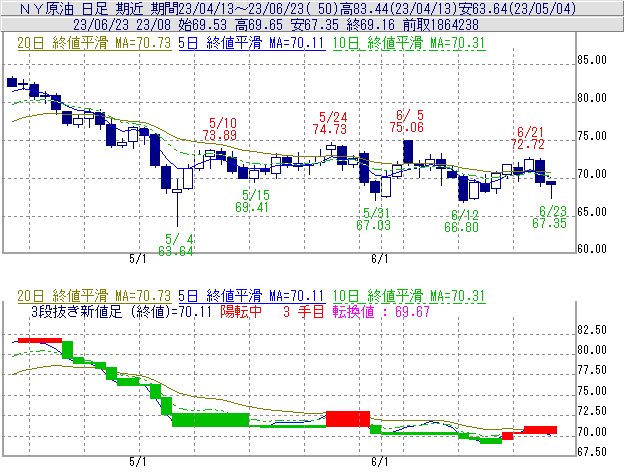
Task: Click the 80.00 axis label in upper chart
Action: pyautogui.click(x=592, y=98)
